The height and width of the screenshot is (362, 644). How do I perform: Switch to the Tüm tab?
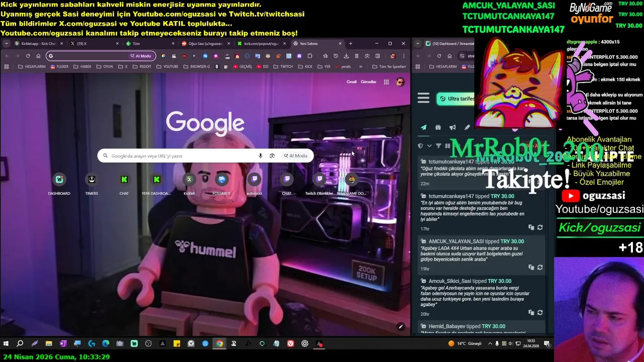point(150,44)
